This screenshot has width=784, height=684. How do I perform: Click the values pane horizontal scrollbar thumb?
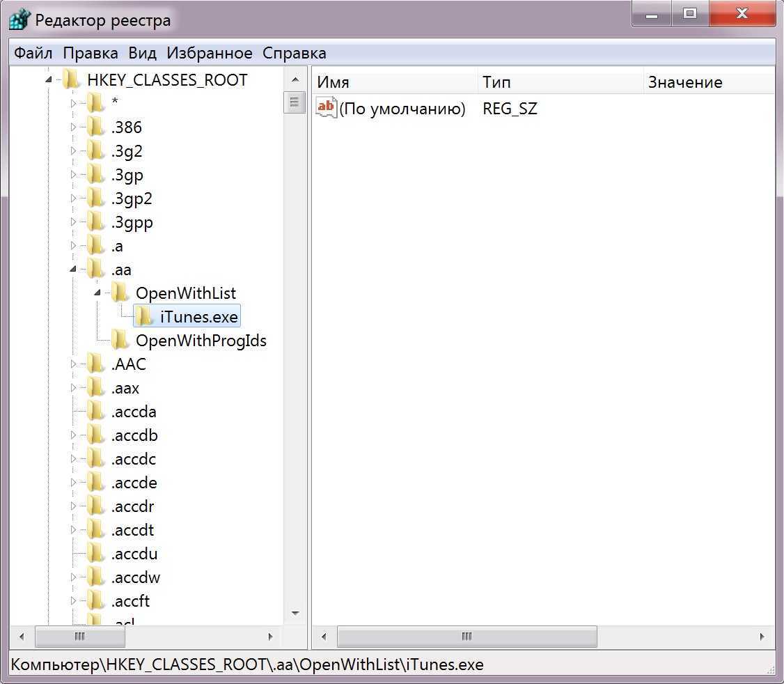(x=467, y=636)
